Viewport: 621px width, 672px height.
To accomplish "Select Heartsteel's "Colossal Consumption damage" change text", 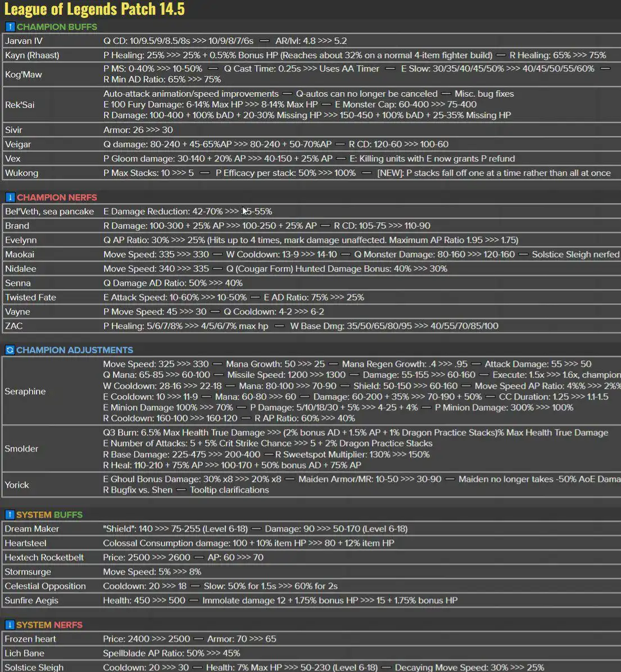I will tap(248, 543).
